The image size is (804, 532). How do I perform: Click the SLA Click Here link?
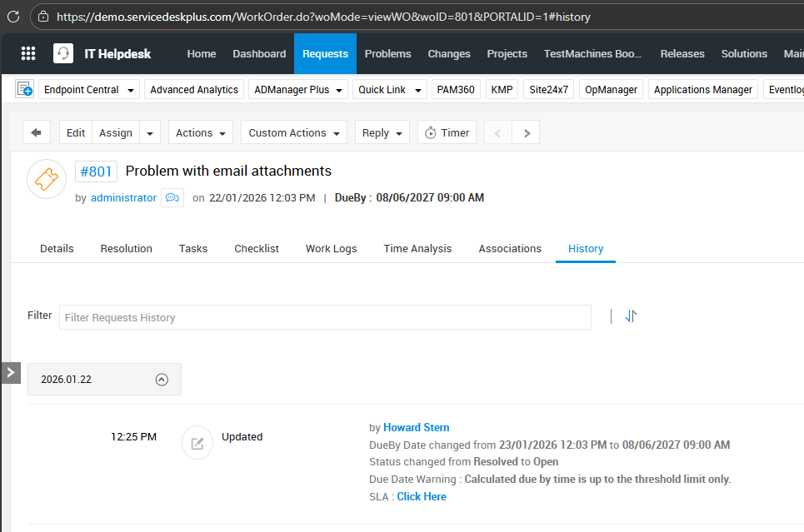click(x=421, y=496)
